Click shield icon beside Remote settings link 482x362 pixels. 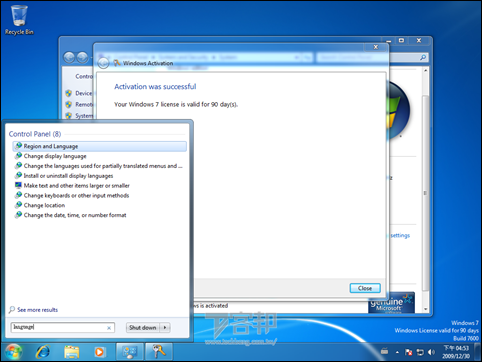click(68, 104)
